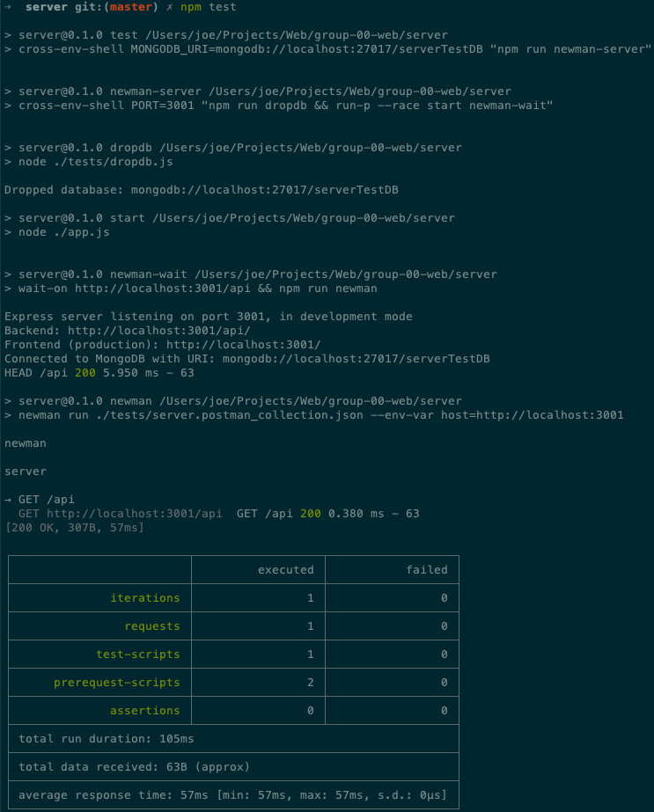The height and width of the screenshot is (812, 654).
Task: Open the Frontend (production) http://localhost:3001/ URL
Action: [244, 345]
